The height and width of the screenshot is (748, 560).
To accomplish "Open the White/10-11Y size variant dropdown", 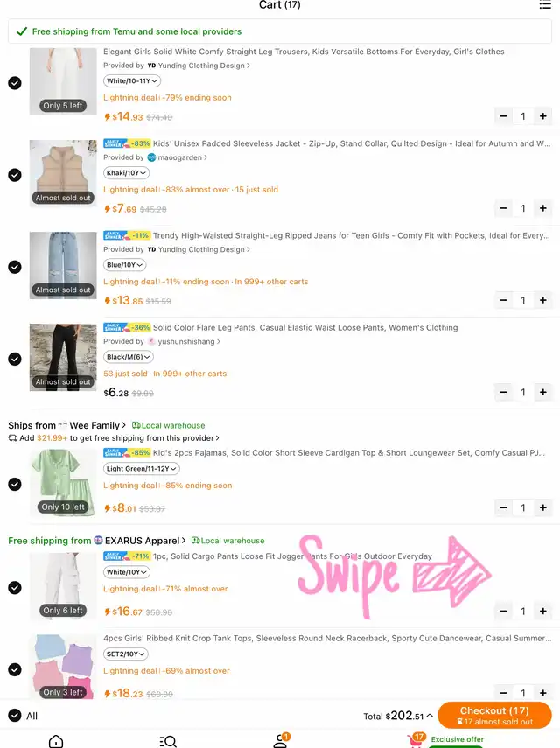I will 132,81.
